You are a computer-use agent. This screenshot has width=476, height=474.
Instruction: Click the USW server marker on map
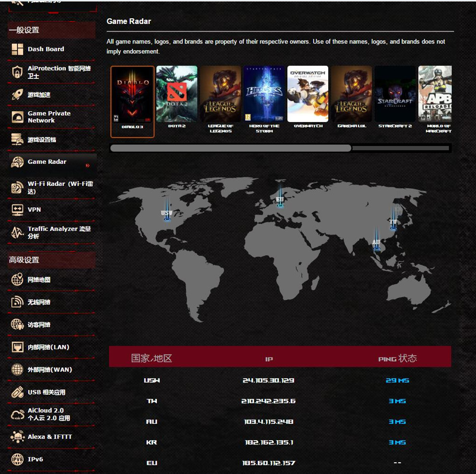point(167,210)
